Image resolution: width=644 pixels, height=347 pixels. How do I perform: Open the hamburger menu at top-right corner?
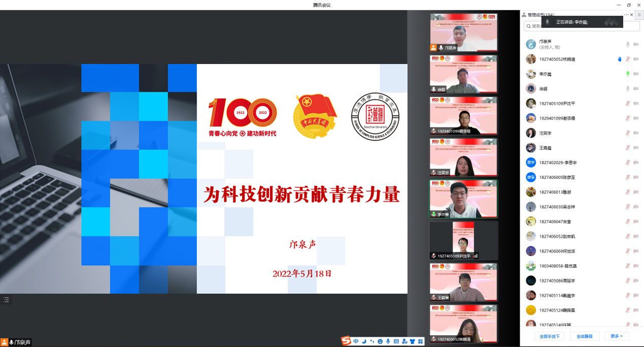[639, 15]
